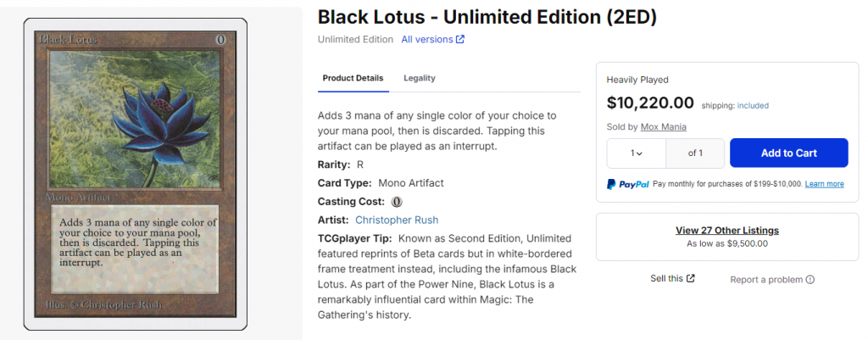The image size is (868, 340).
Task: Click the info icon beside Report a problem
Action: pos(810,280)
